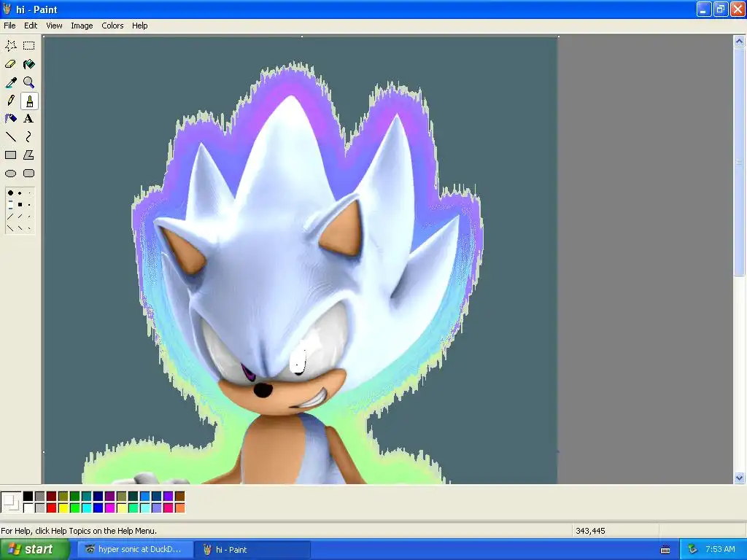Viewport: 747px width, 560px height.
Task: Pick the white color swatch
Action: pos(28,508)
